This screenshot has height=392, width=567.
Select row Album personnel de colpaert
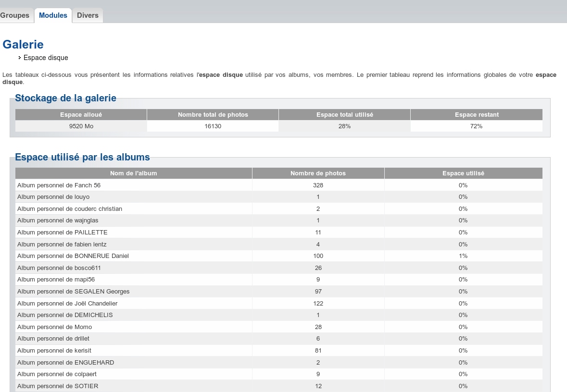click(x=279, y=374)
